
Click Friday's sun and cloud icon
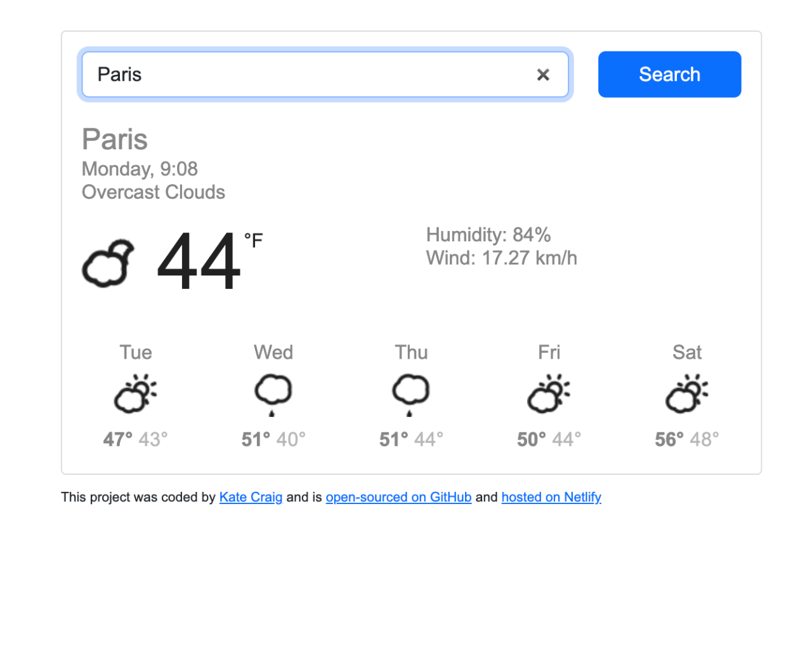tap(549, 392)
